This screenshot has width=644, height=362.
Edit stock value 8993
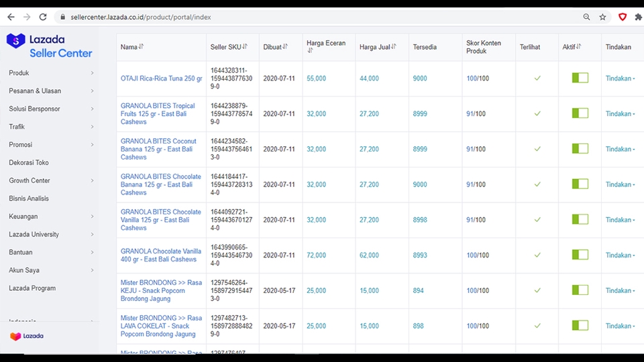[420, 255]
